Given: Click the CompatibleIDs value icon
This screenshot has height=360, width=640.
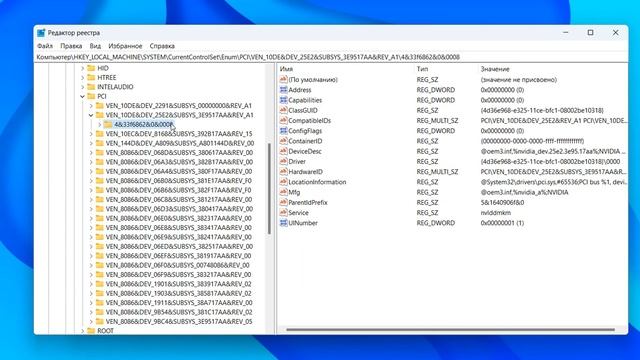Looking at the screenshot, I should [283, 120].
